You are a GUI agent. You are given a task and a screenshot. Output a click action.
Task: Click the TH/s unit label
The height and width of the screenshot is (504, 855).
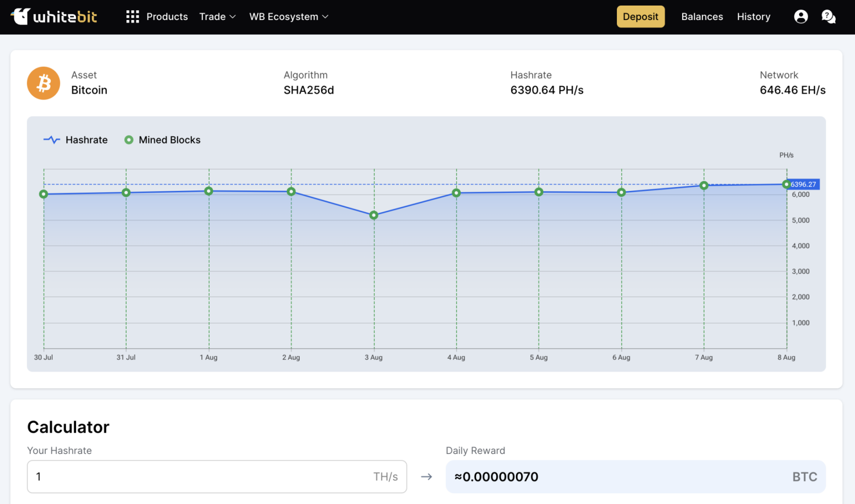385,477
